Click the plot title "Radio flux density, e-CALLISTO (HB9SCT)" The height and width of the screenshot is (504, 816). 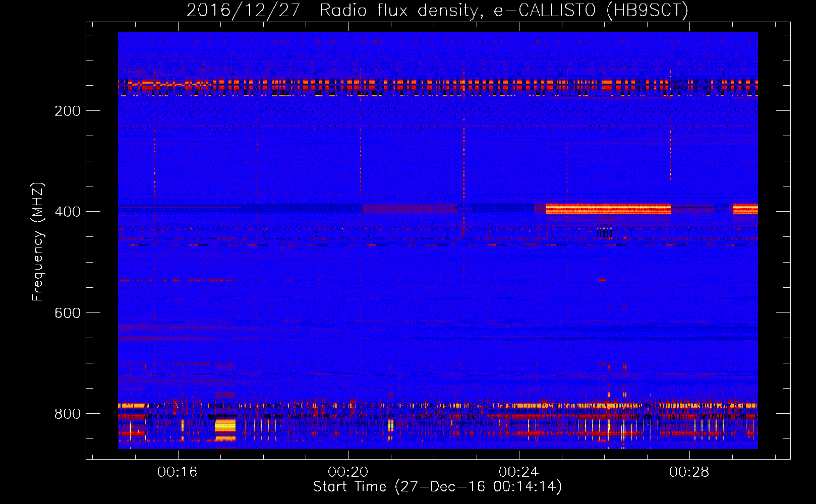503,10
